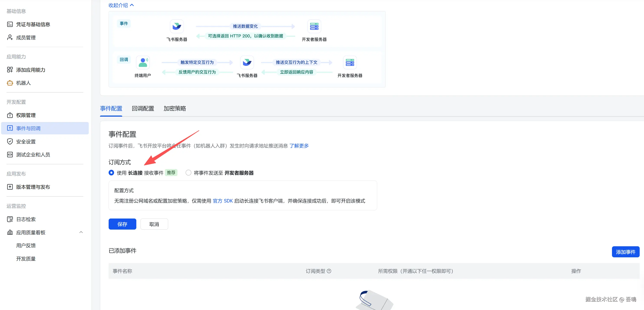644x310 pixels.
Task: Click the 日志检索 search icon
Action: (x=10, y=219)
